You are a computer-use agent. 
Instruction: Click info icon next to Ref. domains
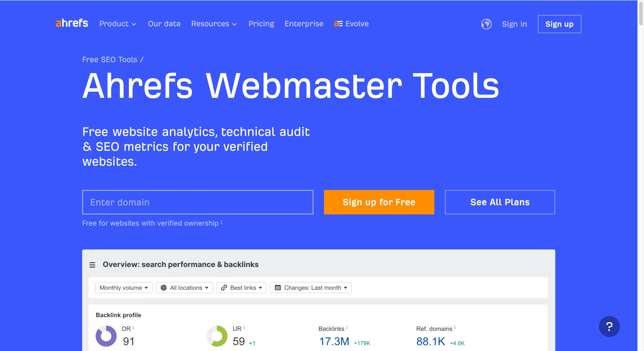(x=455, y=327)
